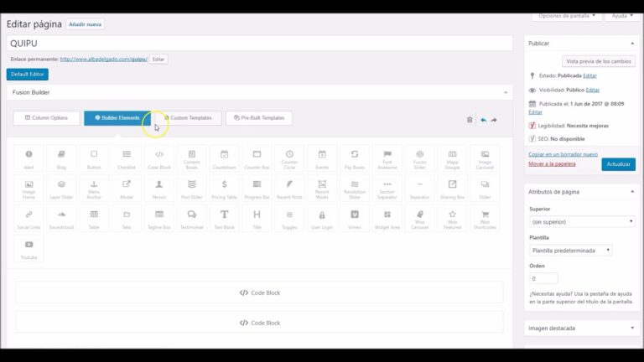
Task: Click the trash icon in Fusion Builder
Action: pyautogui.click(x=470, y=120)
